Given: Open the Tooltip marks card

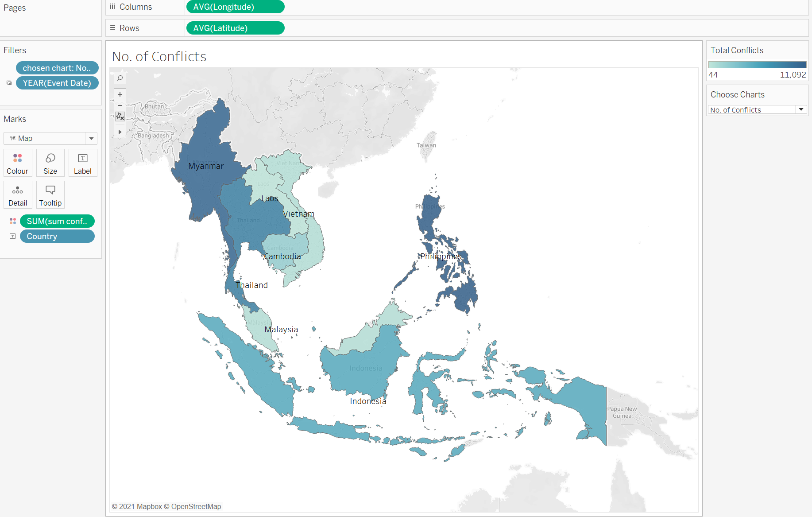Looking at the screenshot, I should pos(50,195).
